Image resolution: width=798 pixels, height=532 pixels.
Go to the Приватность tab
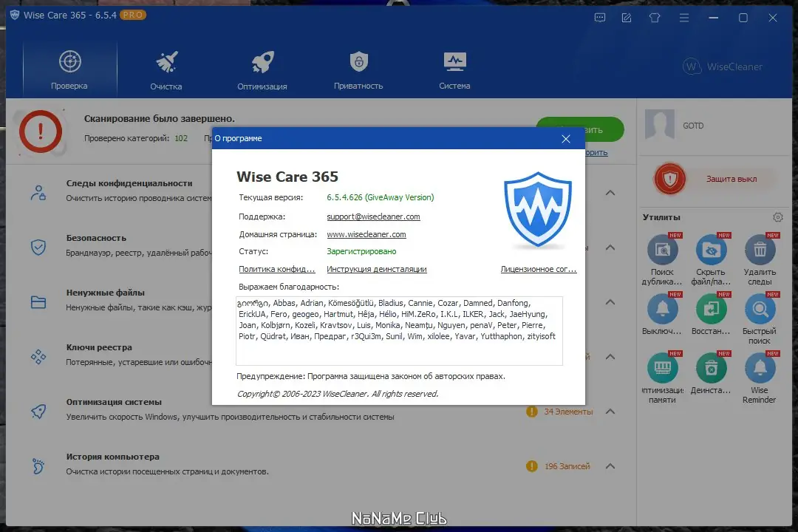coord(358,69)
